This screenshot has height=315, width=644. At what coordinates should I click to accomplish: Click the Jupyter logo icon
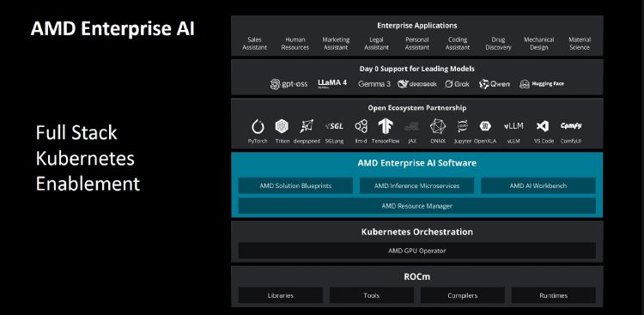(463, 126)
